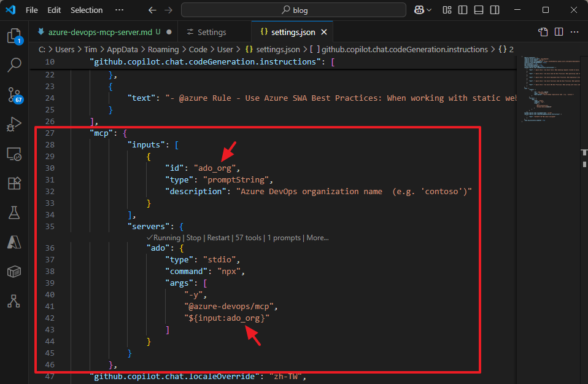Open the Azure view in activity bar
Screen dimensions: 588x384
pyautogui.click(x=14, y=242)
